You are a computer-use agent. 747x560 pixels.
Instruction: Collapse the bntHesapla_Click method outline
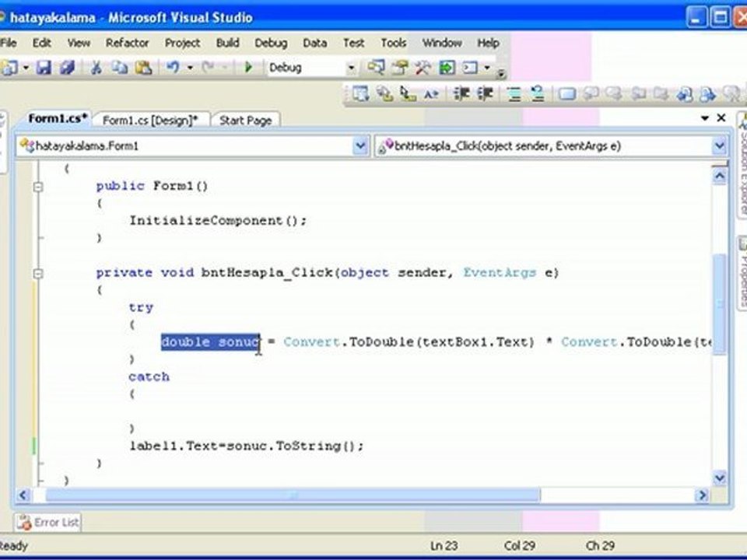[x=38, y=273]
